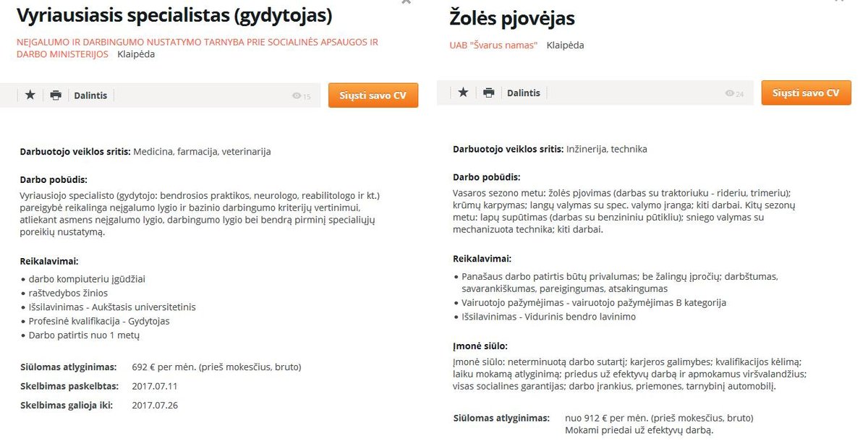Close the Vyriausiasis specialistas ad panel
The image size is (868, 441).
(x=406, y=2)
